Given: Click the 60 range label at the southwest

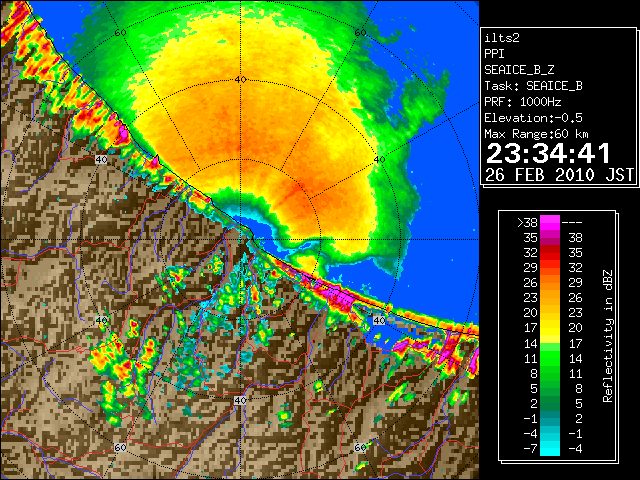Looking at the screenshot, I should 120,448.
